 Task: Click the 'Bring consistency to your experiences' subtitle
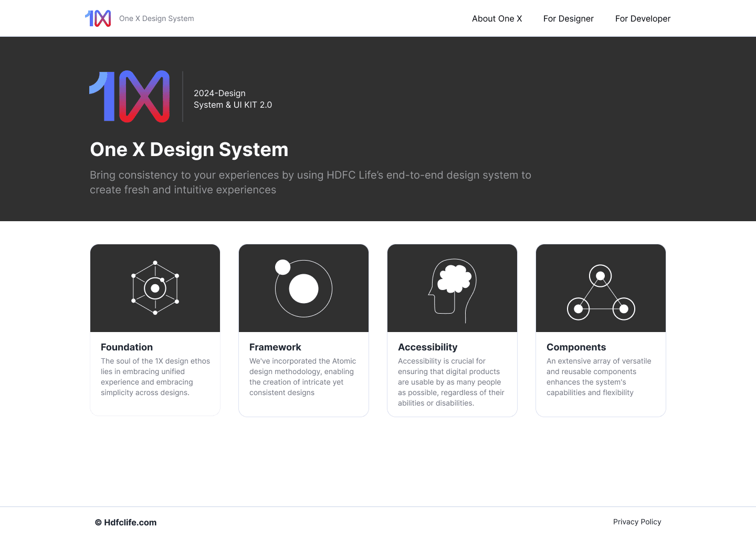(x=310, y=182)
